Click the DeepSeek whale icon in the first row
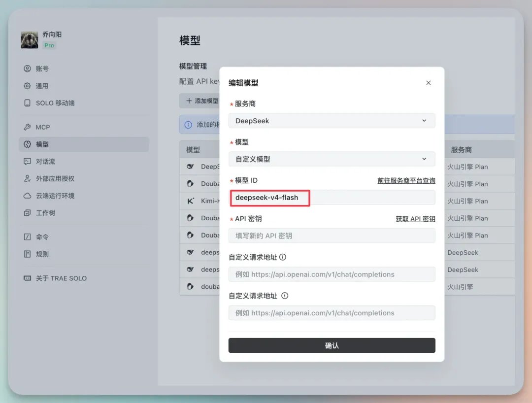Screen dimensions: 532x403 coord(190,167)
